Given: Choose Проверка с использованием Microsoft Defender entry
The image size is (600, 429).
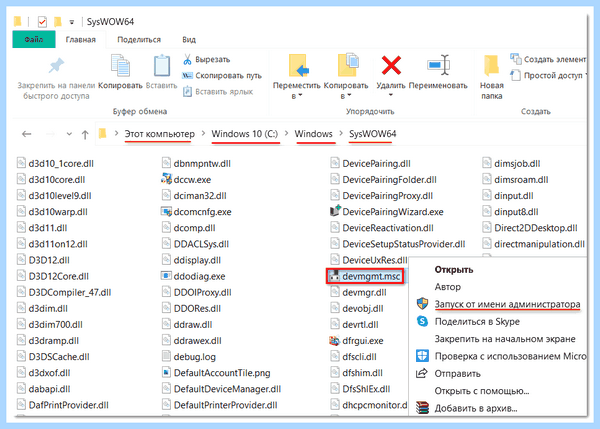Looking at the screenshot, I should pos(510,356).
